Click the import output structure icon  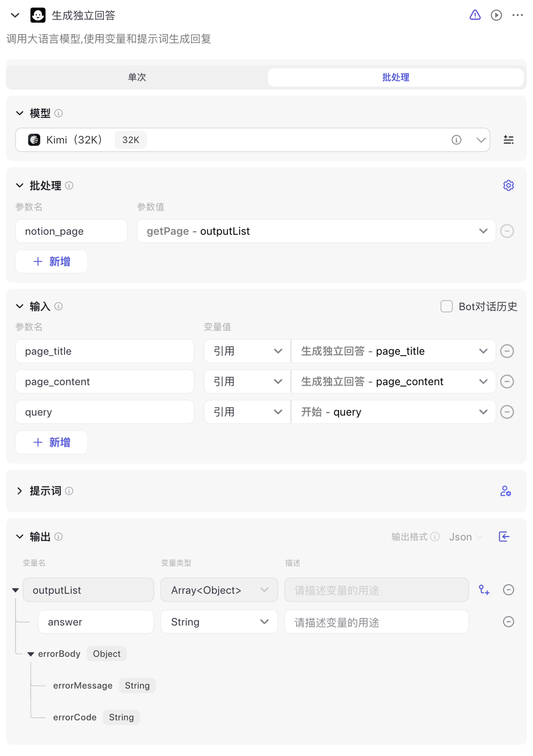pos(504,536)
